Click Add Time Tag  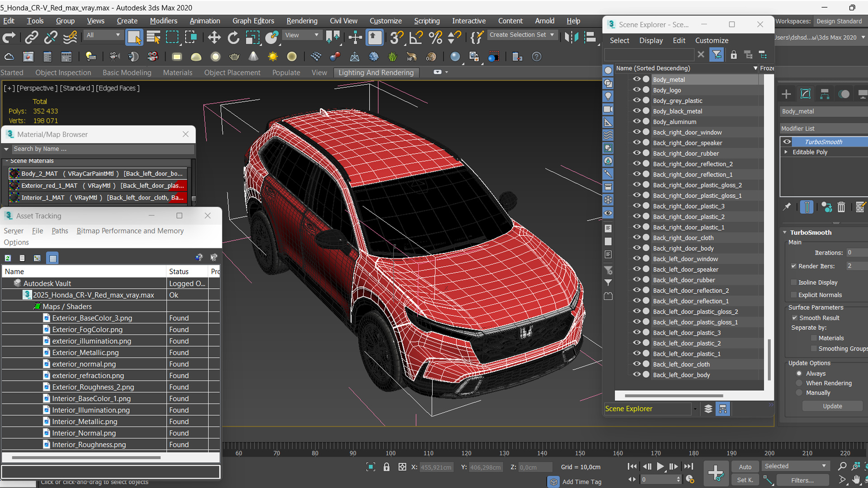click(581, 482)
